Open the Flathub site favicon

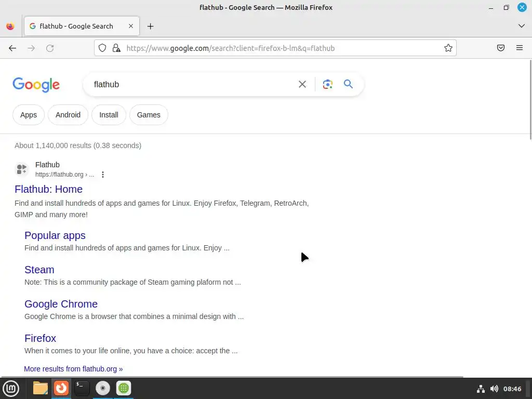point(22,169)
